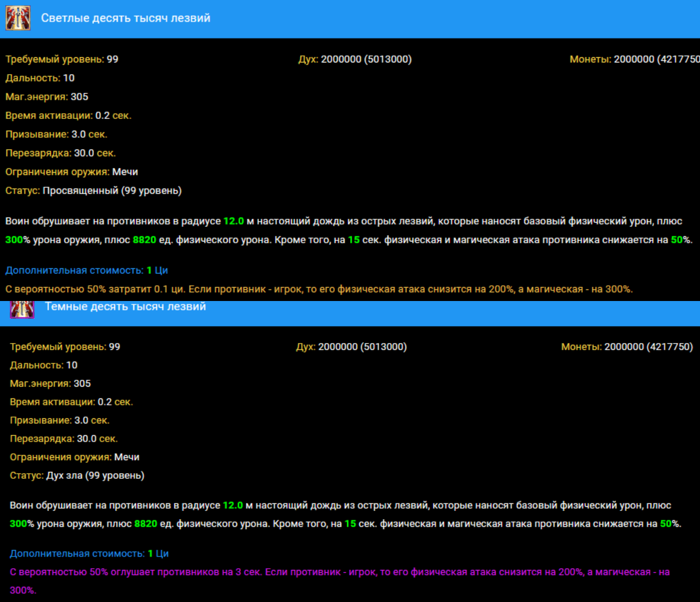The width and height of the screenshot is (700, 602).
Task: Click the magenta stun effect text
Action: pos(339,572)
